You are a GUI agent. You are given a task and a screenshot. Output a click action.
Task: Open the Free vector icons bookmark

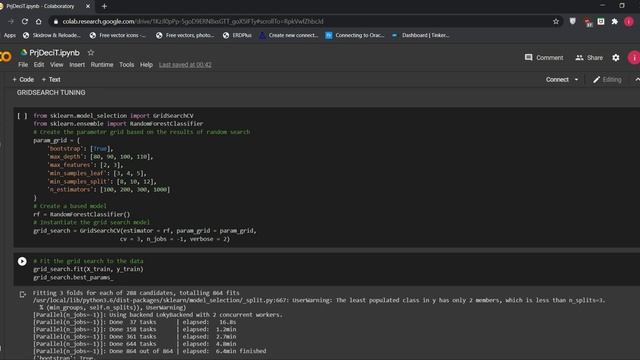click(x=118, y=36)
